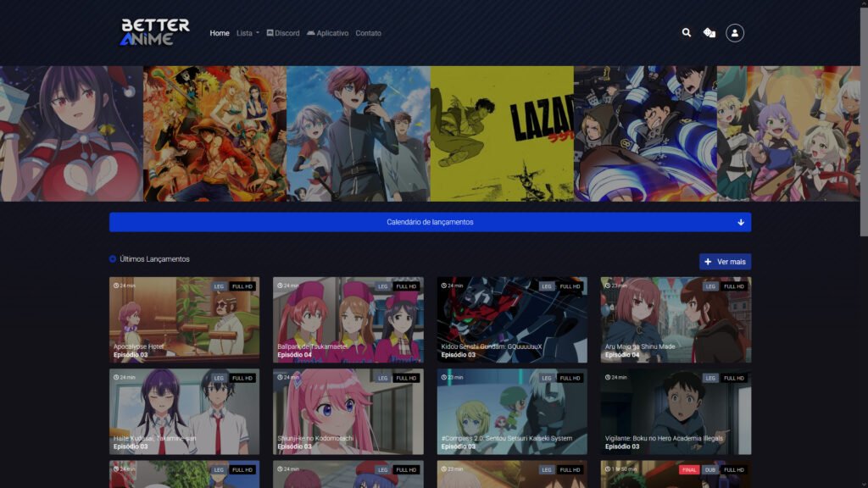Click the page vertical scrollbar
868x488 pixels.
point(864,122)
